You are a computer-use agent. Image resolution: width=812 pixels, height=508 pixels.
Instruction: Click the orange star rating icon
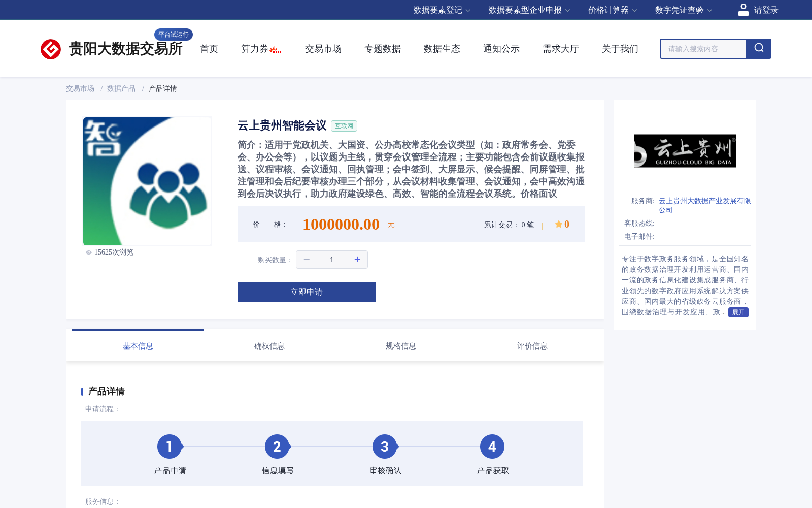coord(558,224)
